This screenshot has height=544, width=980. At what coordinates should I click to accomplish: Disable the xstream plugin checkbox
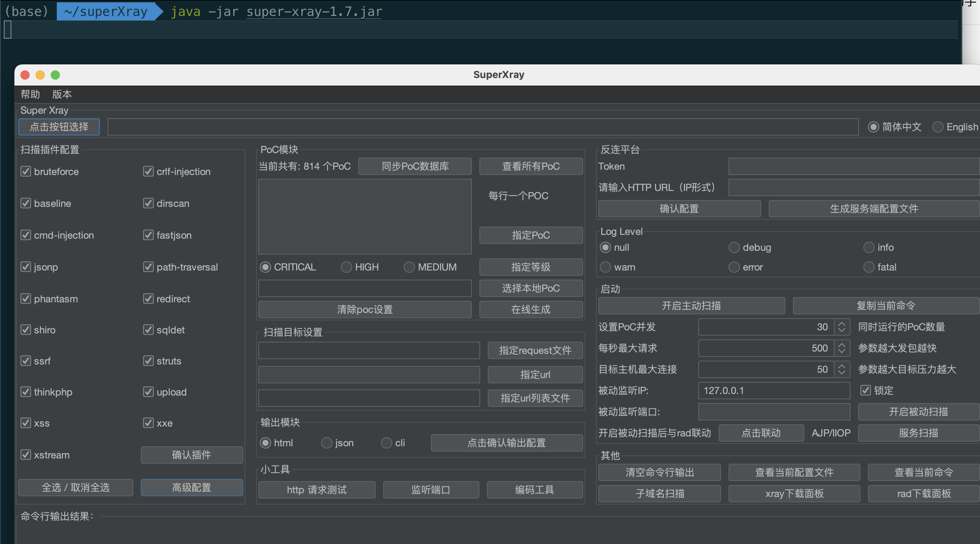point(25,455)
